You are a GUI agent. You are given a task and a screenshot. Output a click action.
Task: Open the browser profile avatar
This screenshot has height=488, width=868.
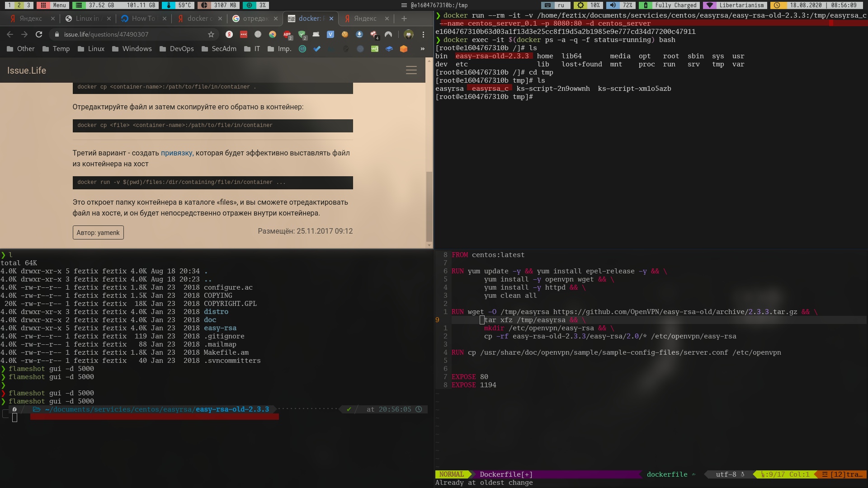point(408,34)
